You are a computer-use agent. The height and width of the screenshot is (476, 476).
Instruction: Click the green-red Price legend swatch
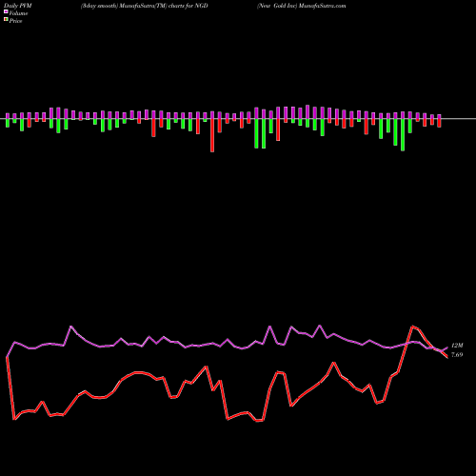(6, 20)
